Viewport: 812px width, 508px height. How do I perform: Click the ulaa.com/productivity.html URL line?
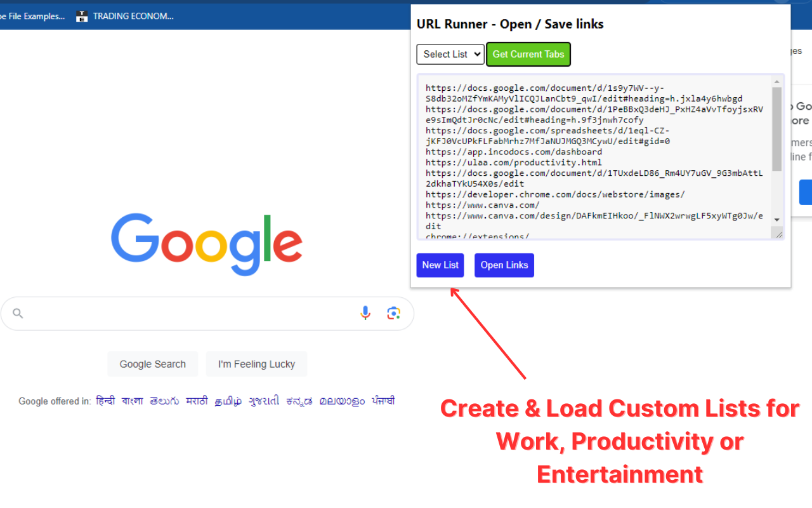coord(514,163)
